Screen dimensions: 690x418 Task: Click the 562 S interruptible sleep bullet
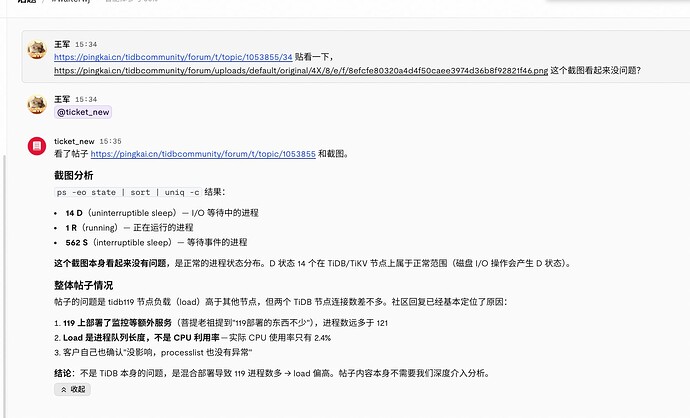pos(156,242)
